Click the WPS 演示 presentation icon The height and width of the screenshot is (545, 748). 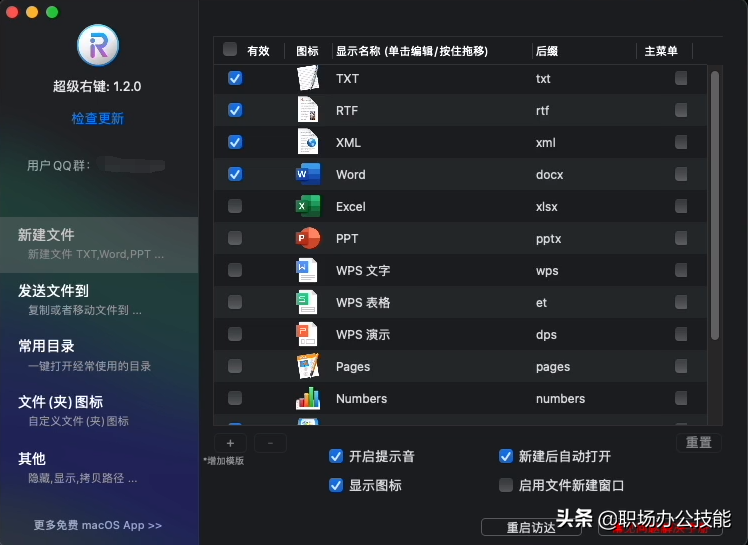click(x=307, y=334)
